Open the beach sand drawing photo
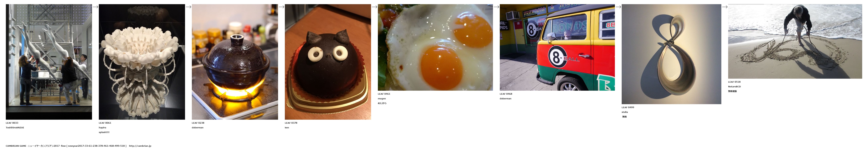The image size is (868, 150). (x=795, y=41)
